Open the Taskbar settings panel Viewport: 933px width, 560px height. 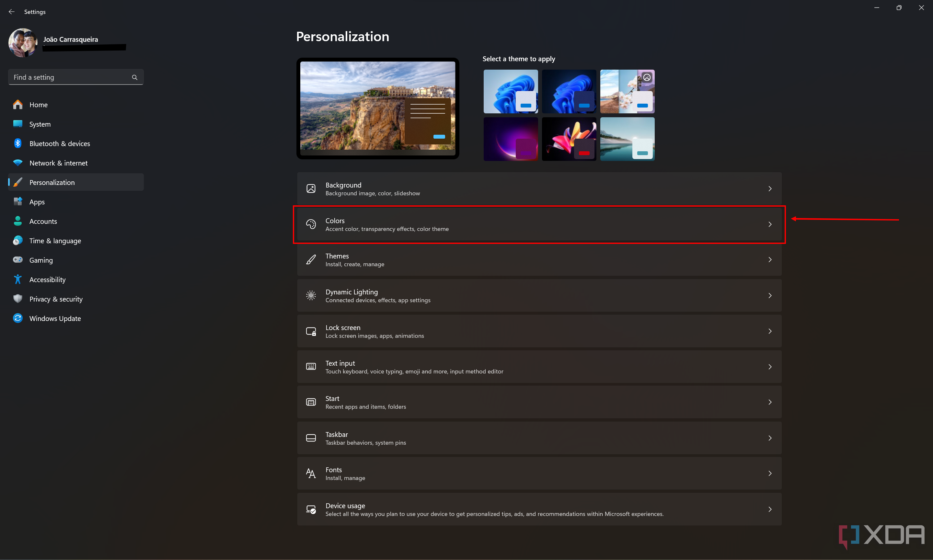tap(539, 437)
